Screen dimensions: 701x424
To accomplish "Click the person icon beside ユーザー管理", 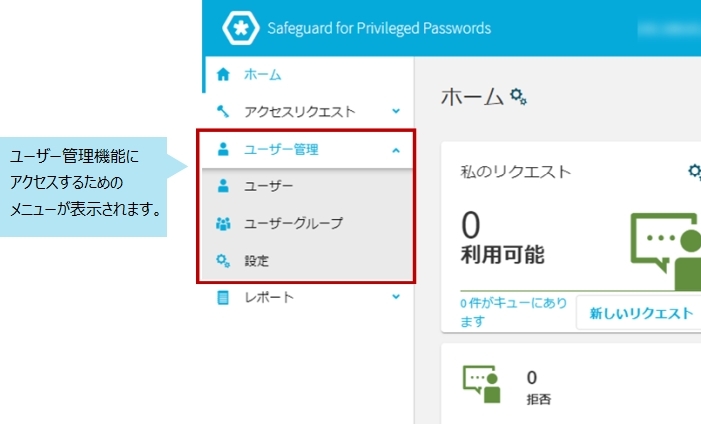I will 223,149.
